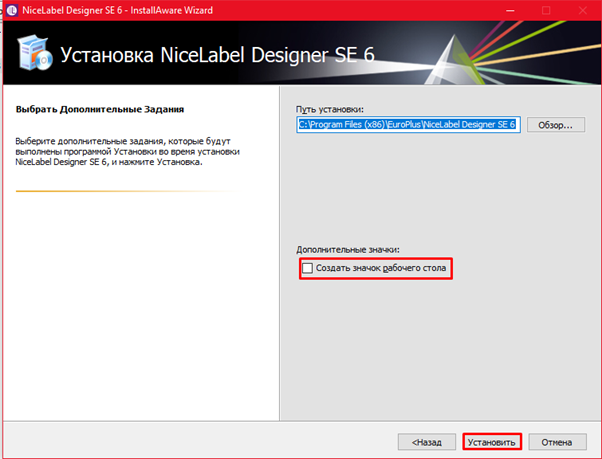Viewport: 602px width, 459px height.
Task: Enable the 'Создать значок рабочего стола' checkbox
Action: click(308, 268)
